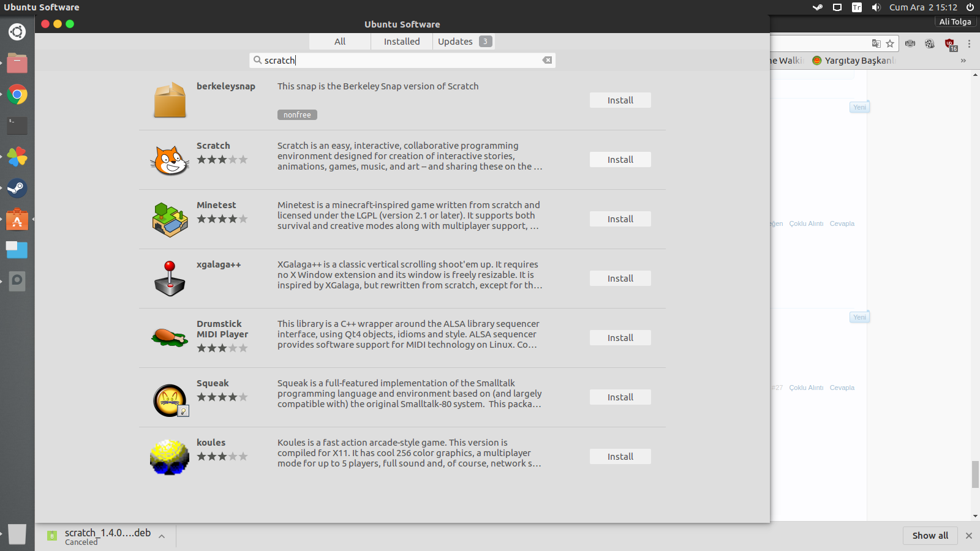Expand hidden bookmarks with the chevron

[963, 61]
